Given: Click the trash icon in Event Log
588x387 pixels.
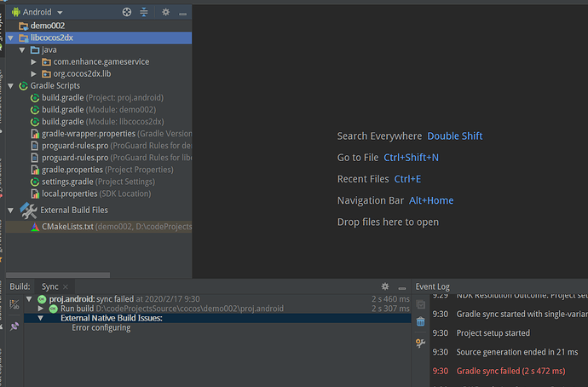Looking at the screenshot, I should click(x=420, y=321).
